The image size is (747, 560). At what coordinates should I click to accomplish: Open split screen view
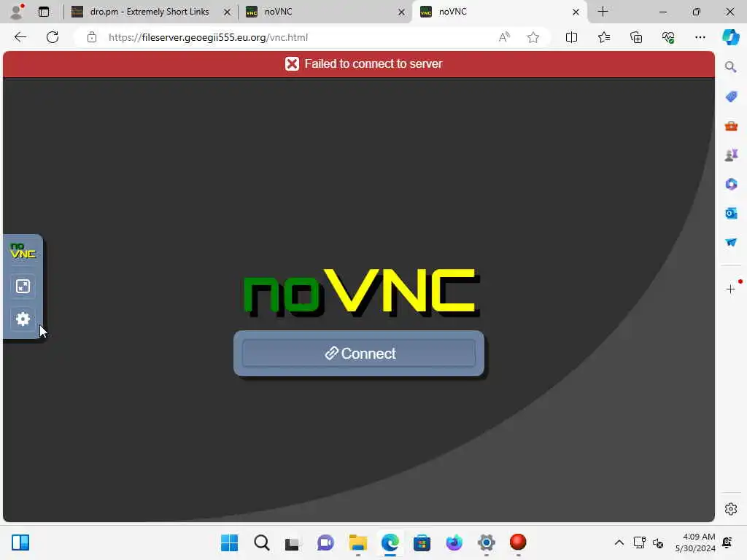coord(571,37)
